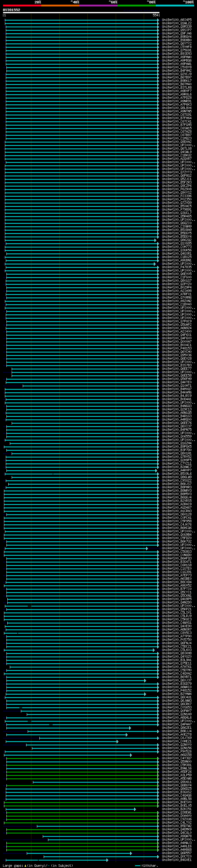Select the UniRef100_A1D467 label

point(177,507)
